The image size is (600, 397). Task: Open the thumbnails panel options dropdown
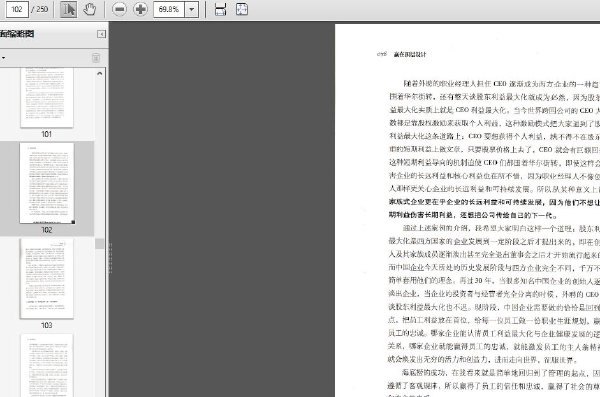pyautogui.click(x=3, y=58)
